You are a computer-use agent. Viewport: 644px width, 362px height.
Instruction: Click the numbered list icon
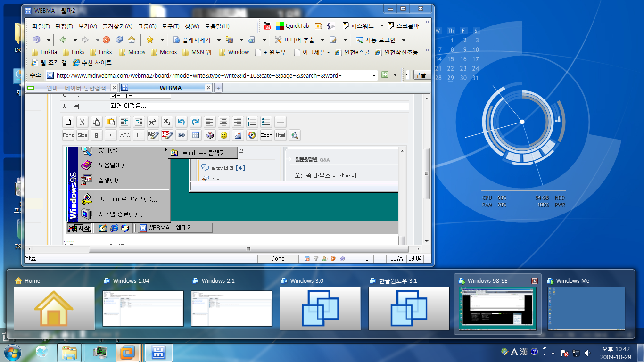coord(252,122)
